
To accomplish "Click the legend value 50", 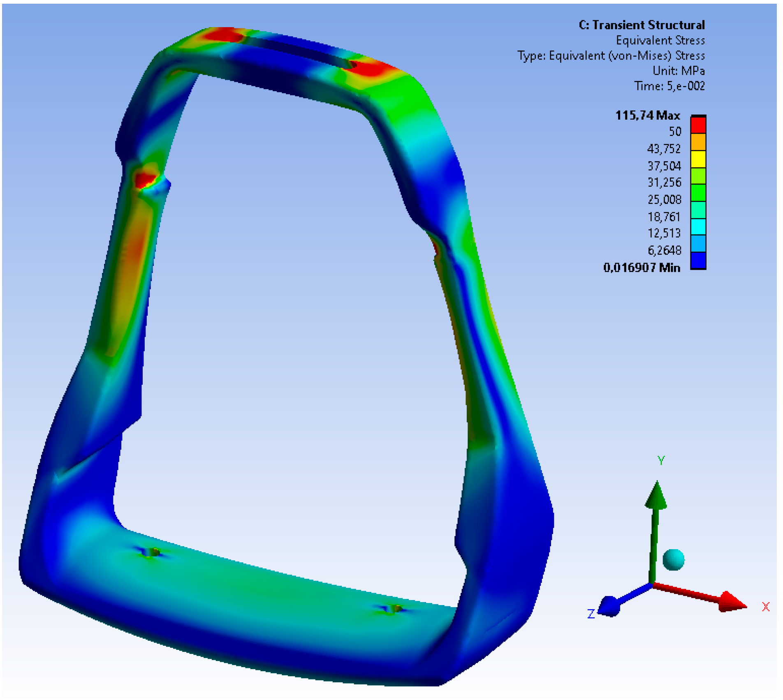I will [x=675, y=132].
